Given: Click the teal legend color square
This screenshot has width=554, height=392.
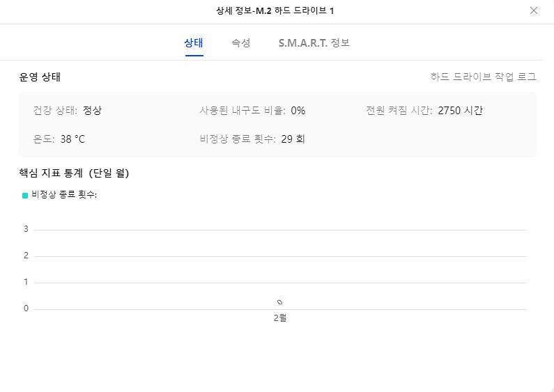Looking at the screenshot, I should click(x=25, y=196).
